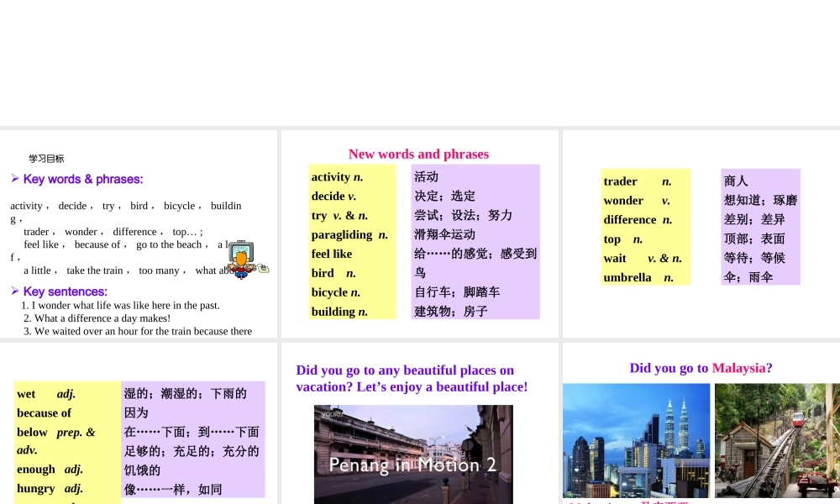
Task: Select the word 'paragliding n.'
Action: (349, 234)
